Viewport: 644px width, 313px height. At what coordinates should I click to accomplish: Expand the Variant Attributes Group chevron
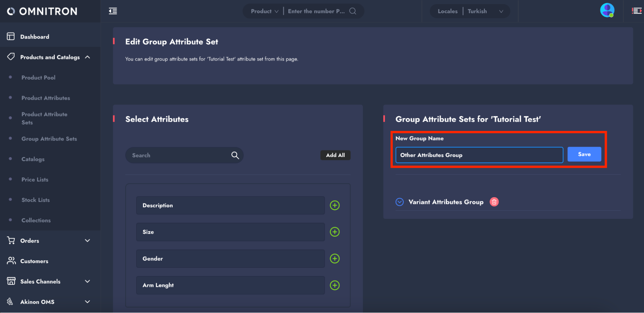(399, 202)
